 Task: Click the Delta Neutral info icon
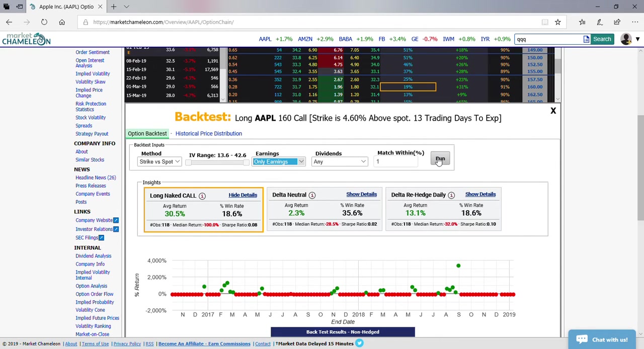[x=312, y=195]
